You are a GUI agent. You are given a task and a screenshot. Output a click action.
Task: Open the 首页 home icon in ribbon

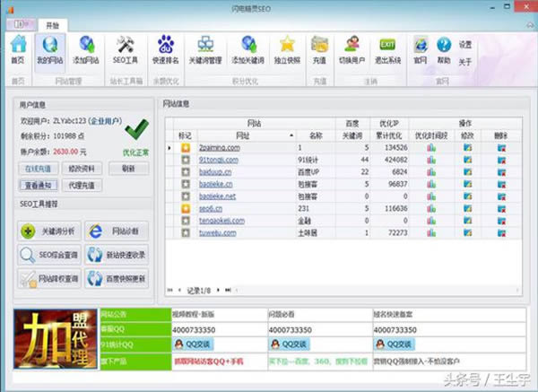coord(17,48)
